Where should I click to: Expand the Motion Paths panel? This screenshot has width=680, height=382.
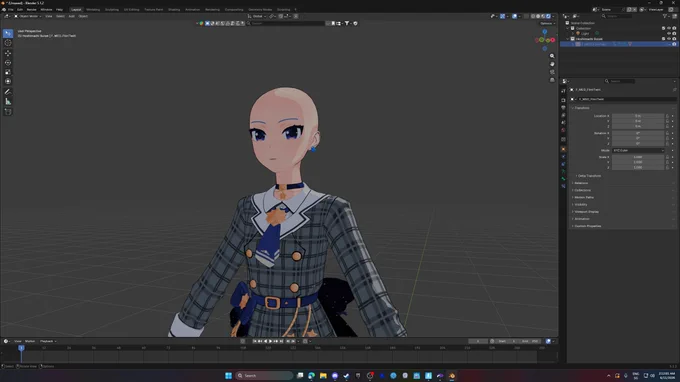[x=583, y=197]
